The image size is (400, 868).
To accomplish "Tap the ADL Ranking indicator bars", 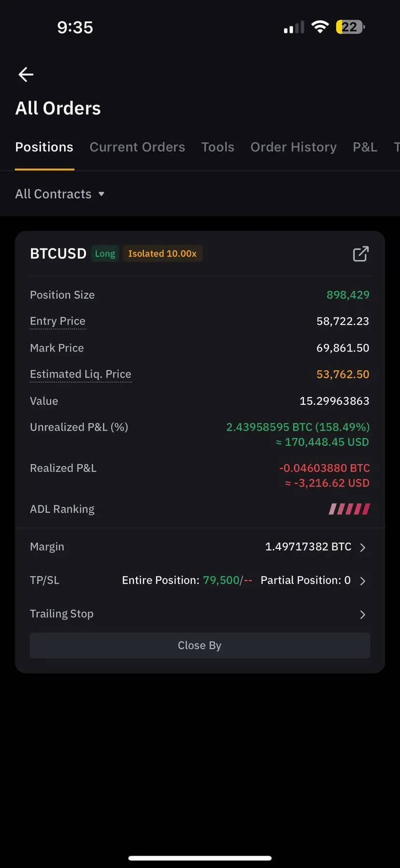I will [x=349, y=509].
